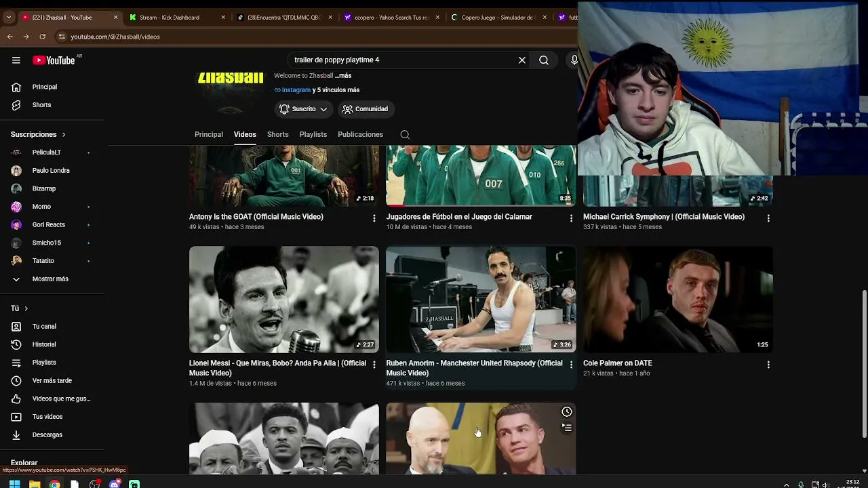This screenshot has height=488, width=868.
Task: Open options for Ruben Amorim Rhapsody video
Action: 571,365
